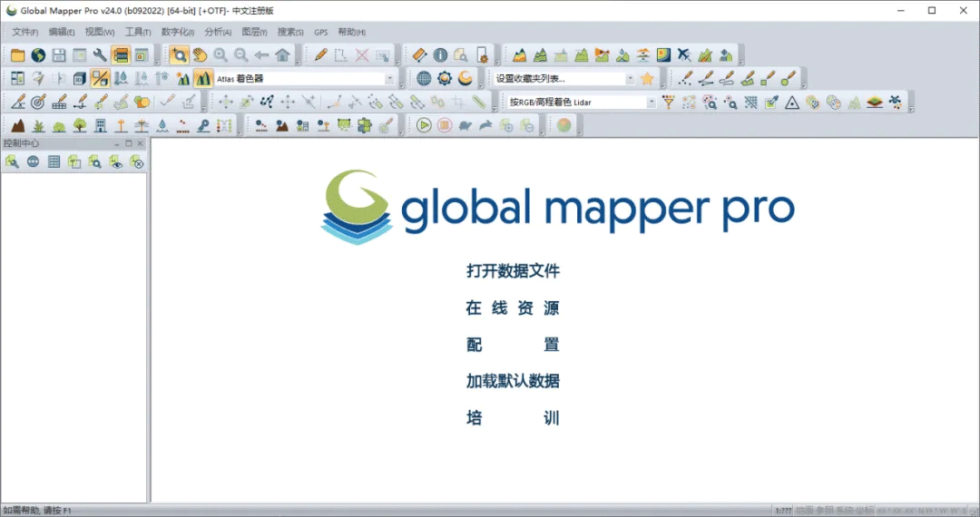Click the Lidar funnel filter icon
The image size is (980, 517).
669,102
